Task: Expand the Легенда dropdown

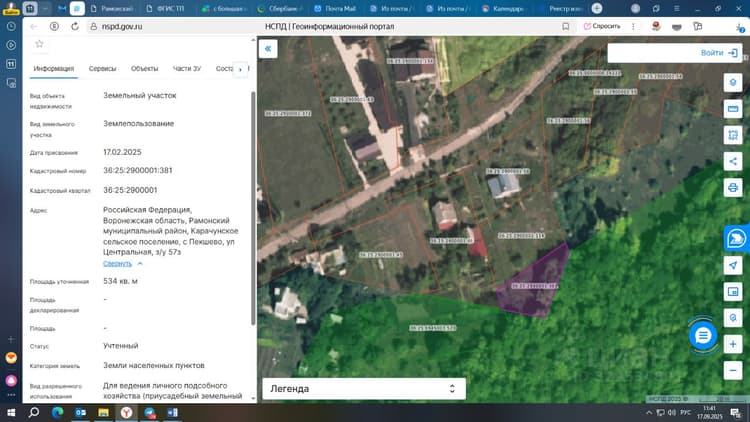Action: coord(364,389)
